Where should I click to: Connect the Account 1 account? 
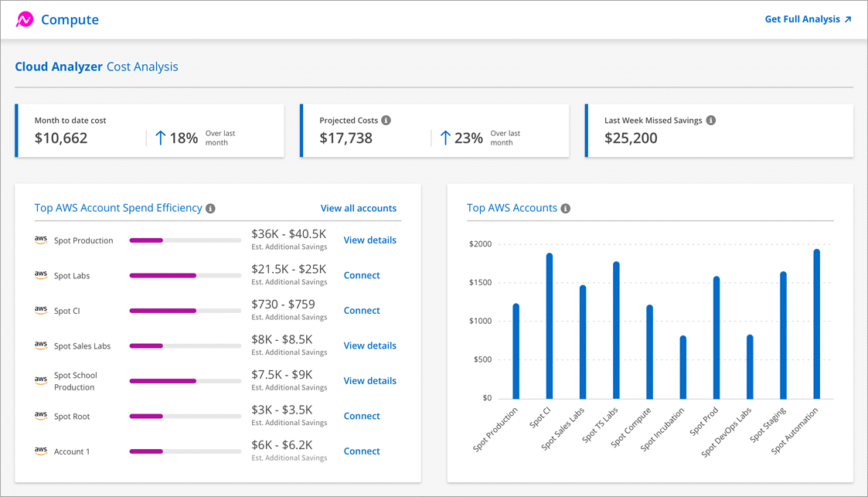click(x=362, y=451)
